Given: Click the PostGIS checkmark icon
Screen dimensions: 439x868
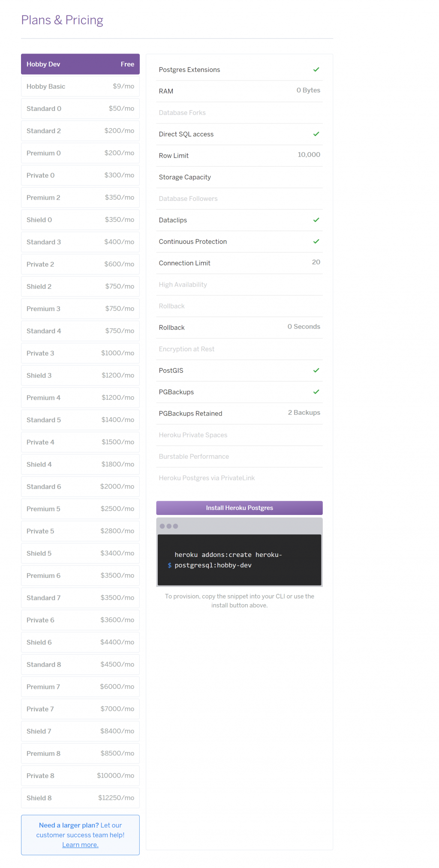Looking at the screenshot, I should click(316, 370).
